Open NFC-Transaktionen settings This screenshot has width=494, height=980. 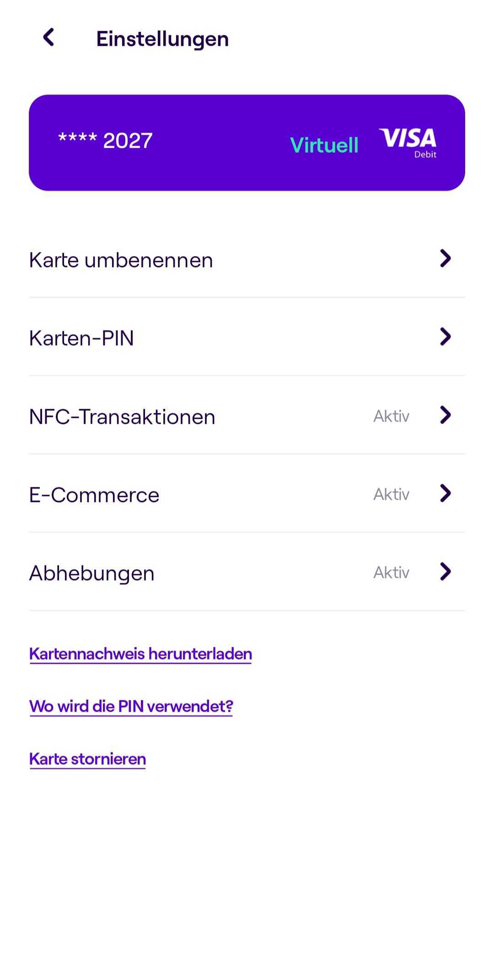pos(247,415)
